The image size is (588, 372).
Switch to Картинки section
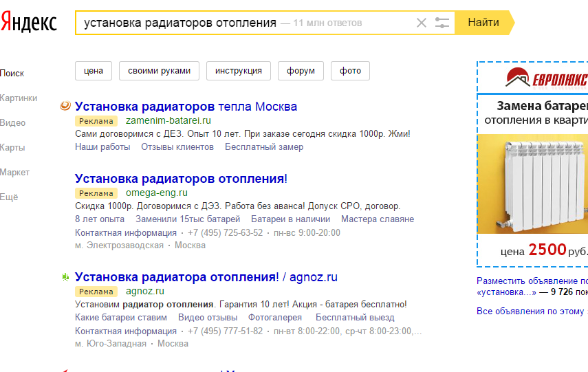click(19, 98)
